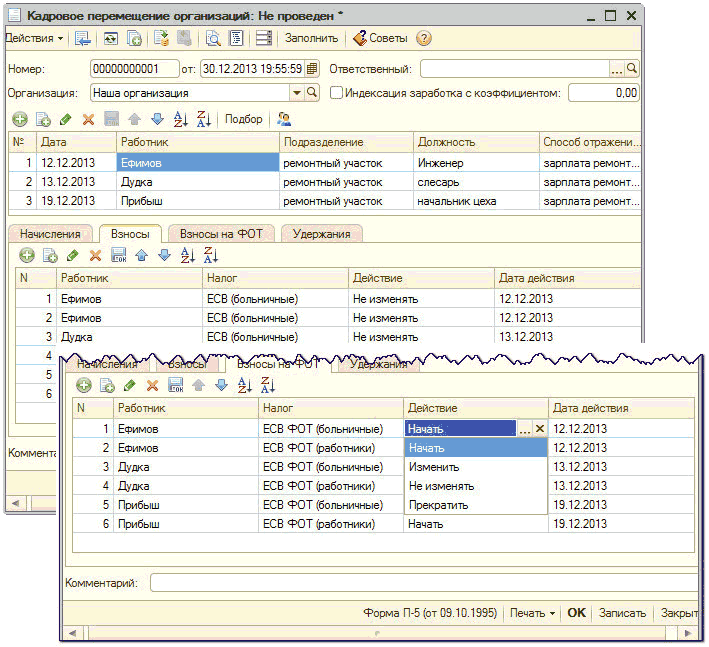Add a new row in employees table
This screenshot has height=647, width=709.
point(19,119)
